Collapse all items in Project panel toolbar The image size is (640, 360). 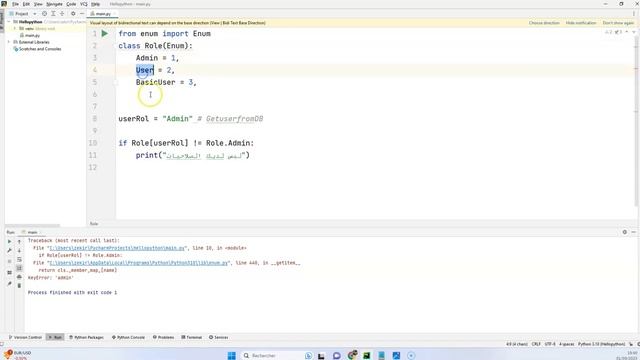(62, 13)
